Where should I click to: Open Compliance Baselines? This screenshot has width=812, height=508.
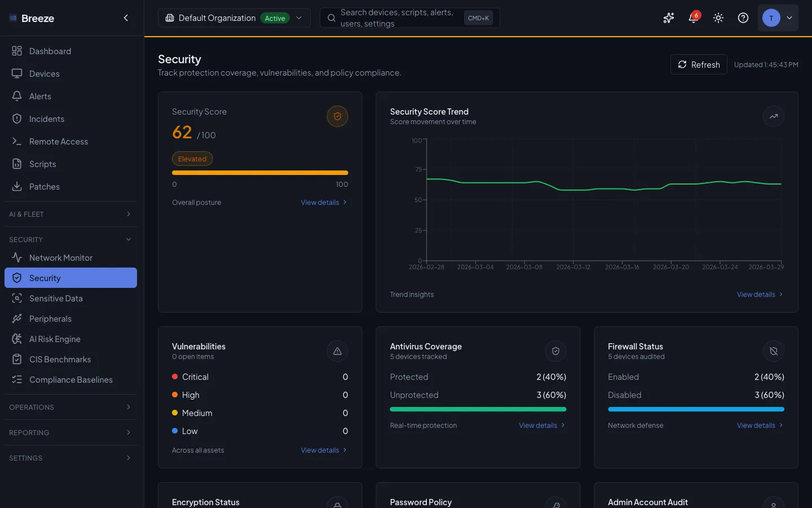71,379
